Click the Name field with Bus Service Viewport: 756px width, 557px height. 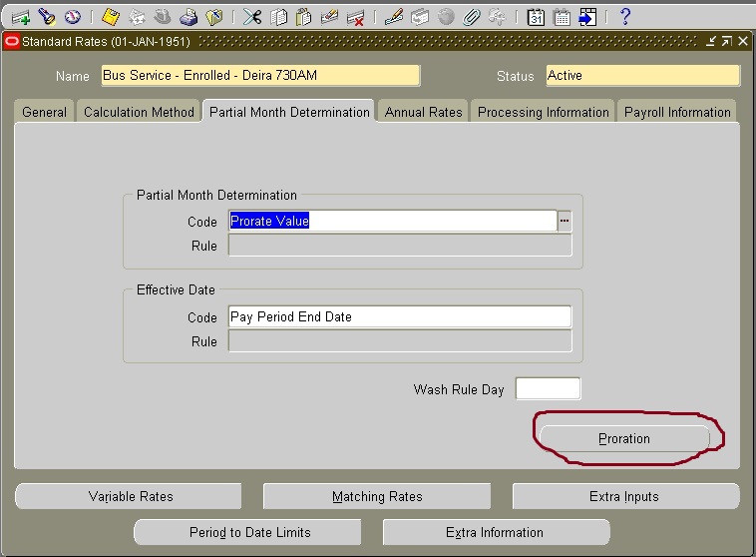click(260, 76)
